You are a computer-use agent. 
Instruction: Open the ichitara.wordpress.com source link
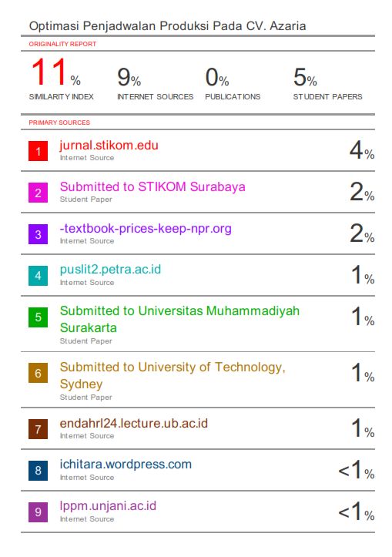click(126, 465)
